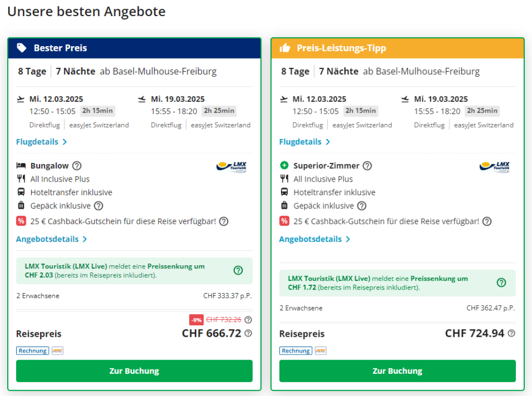This screenshot has height=396, width=532.
Task: Click green help icon for CHF 2.03 Preissenkung
Action: [238, 270]
